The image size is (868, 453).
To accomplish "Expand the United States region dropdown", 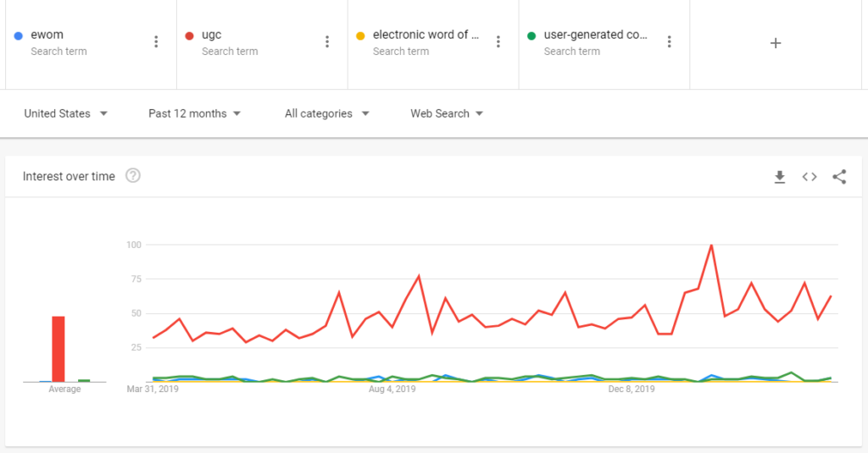I will (65, 113).
